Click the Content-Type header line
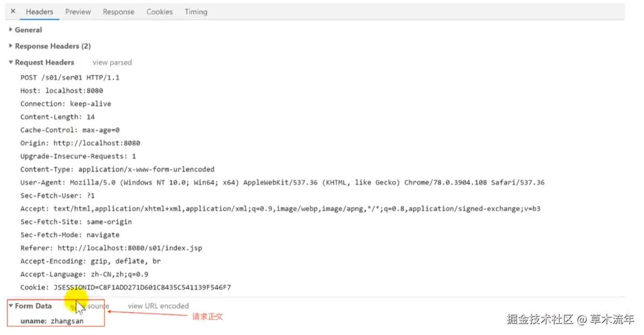This screenshot has height=335, width=644. [117, 169]
